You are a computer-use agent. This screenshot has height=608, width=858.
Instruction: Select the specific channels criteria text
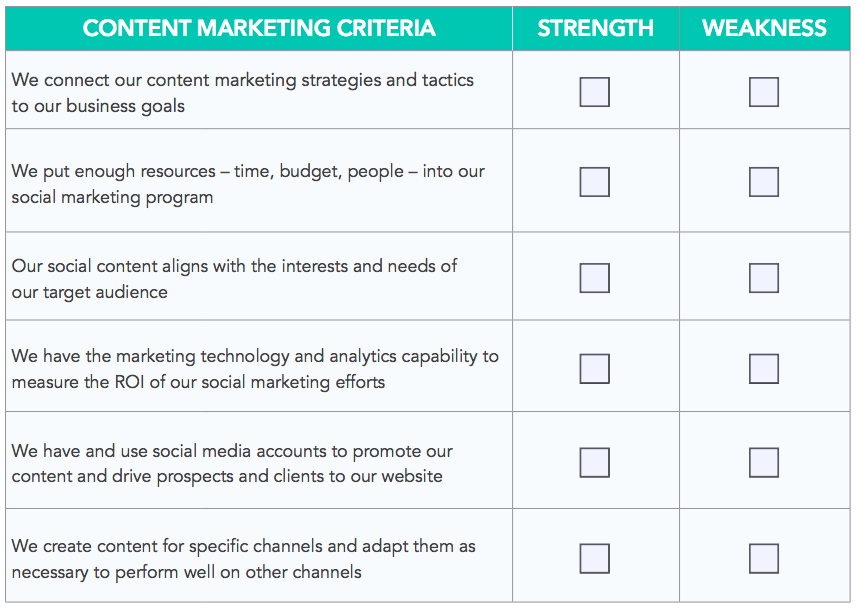coord(244,559)
